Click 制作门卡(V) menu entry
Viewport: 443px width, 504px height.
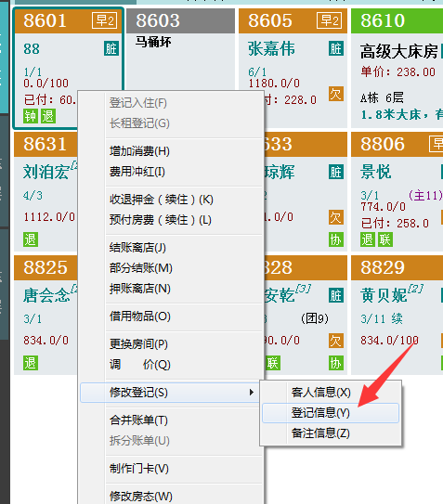tap(139, 469)
